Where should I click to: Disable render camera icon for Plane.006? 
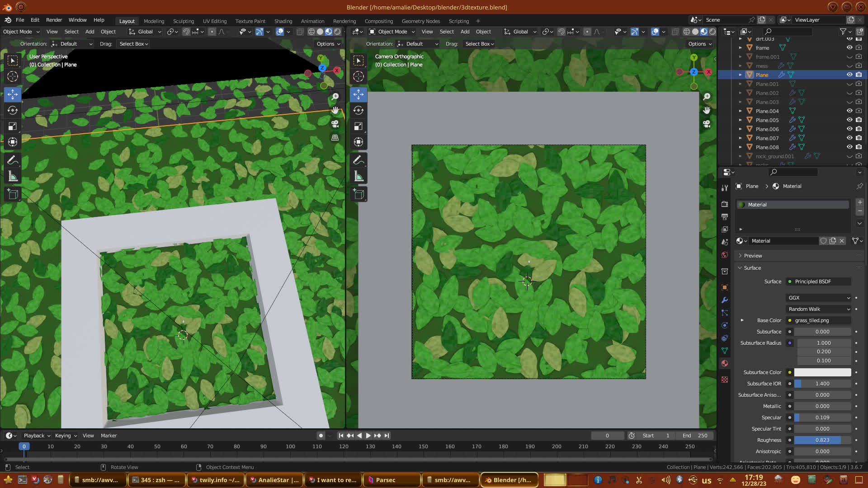pyautogui.click(x=859, y=129)
